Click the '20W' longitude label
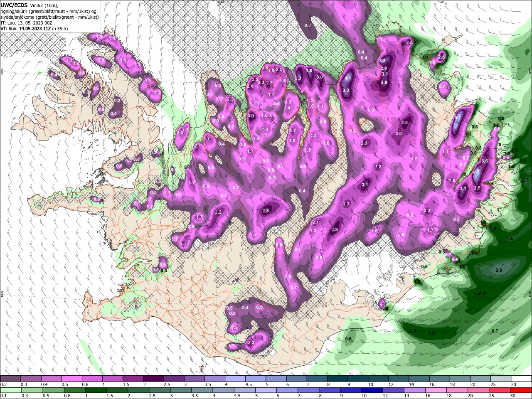The image size is (532, 399). 221,2
